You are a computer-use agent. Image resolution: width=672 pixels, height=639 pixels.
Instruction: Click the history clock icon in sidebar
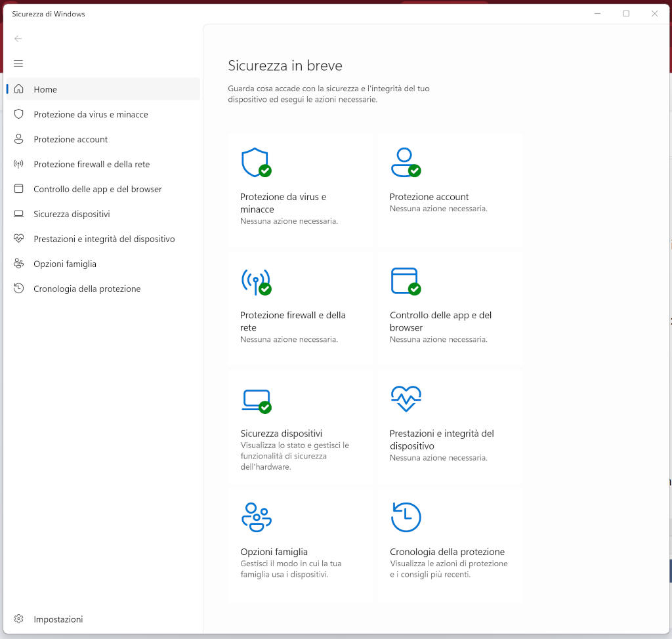click(x=18, y=289)
